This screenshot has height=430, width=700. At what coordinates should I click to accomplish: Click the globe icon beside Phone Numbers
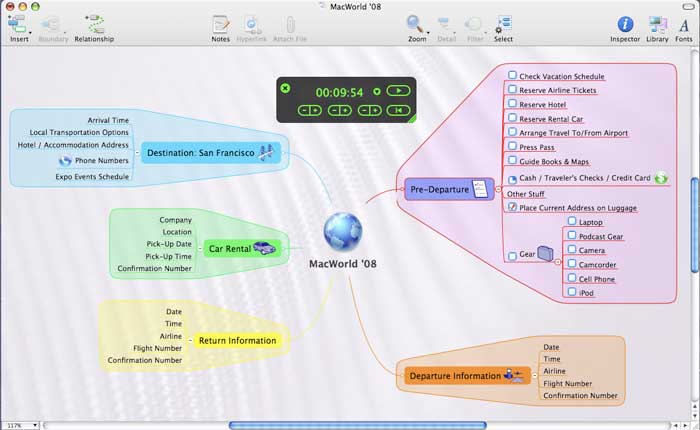[x=65, y=160]
